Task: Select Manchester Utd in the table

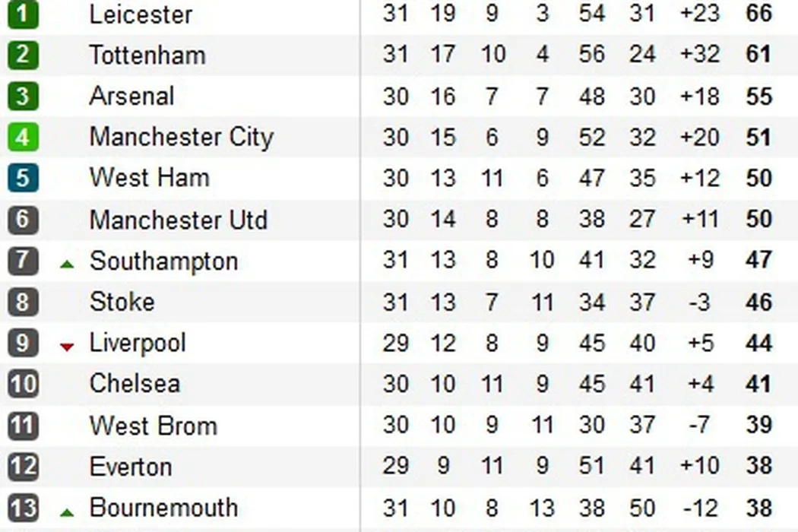Action: 178,220
